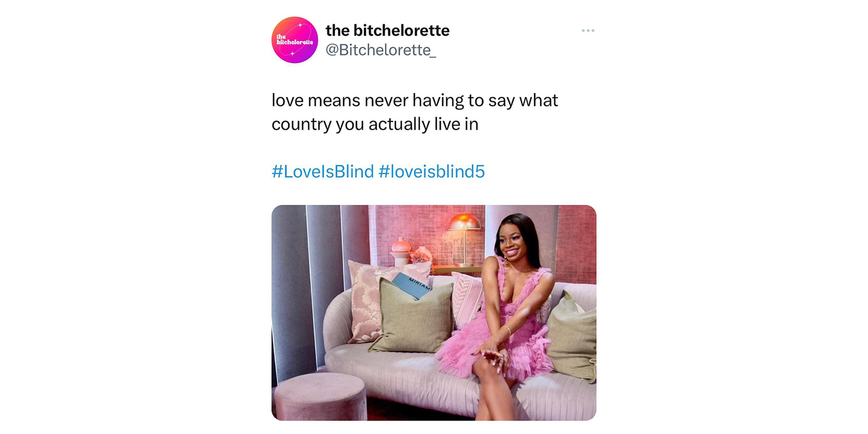Viewport: 868px width, 434px height.
Task: Open the three-dot more options menu
Action: (588, 31)
